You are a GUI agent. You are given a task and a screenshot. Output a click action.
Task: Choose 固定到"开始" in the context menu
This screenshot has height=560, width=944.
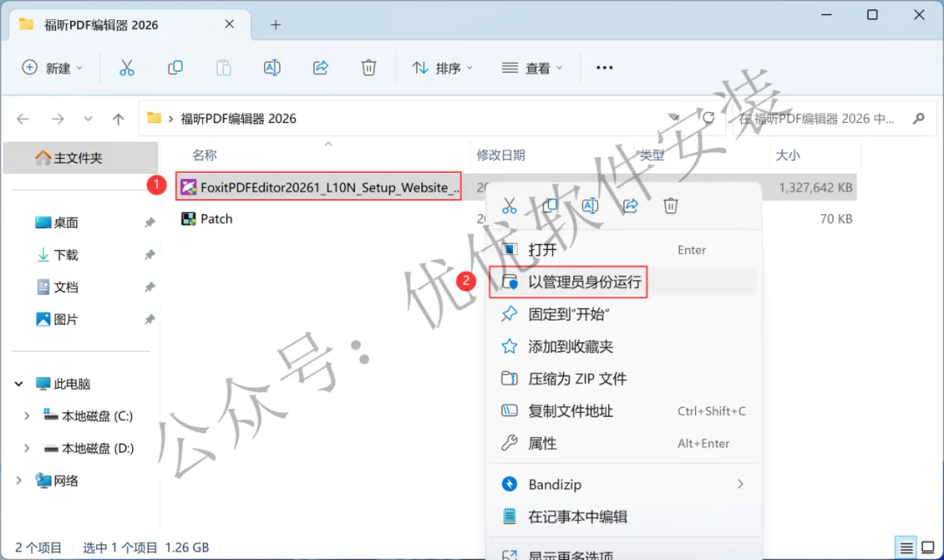[623, 314]
